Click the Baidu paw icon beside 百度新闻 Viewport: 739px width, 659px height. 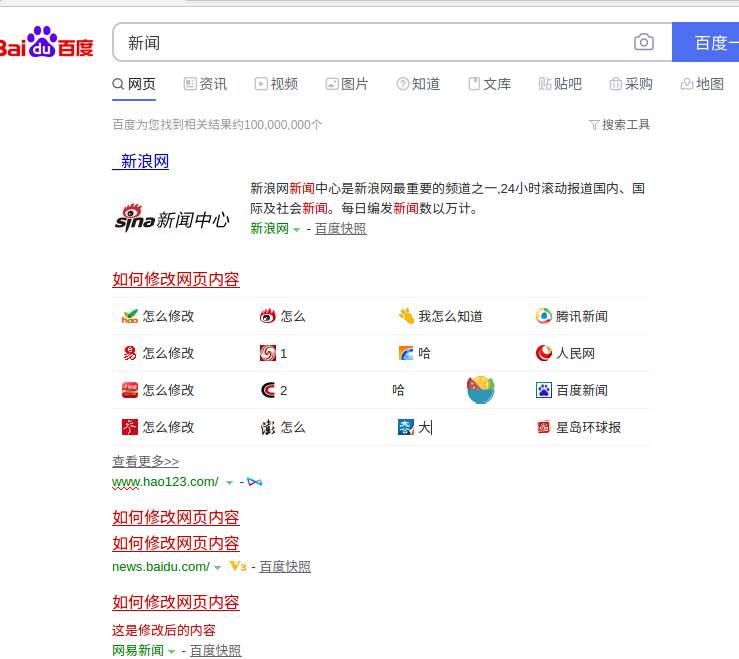click(x=543, y=390)
